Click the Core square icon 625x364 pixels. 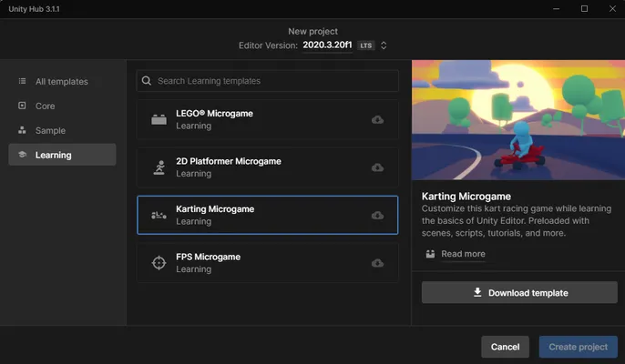22,106
